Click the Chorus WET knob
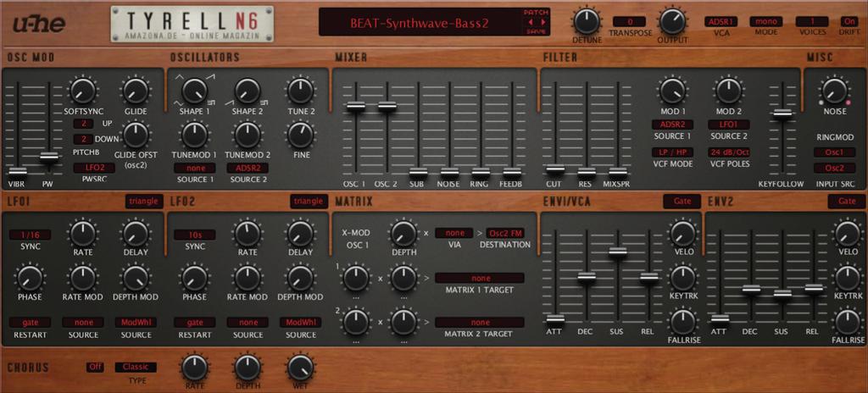Image resolution: width=868 pixels, height=393 pixels. [x=301, y=368]
